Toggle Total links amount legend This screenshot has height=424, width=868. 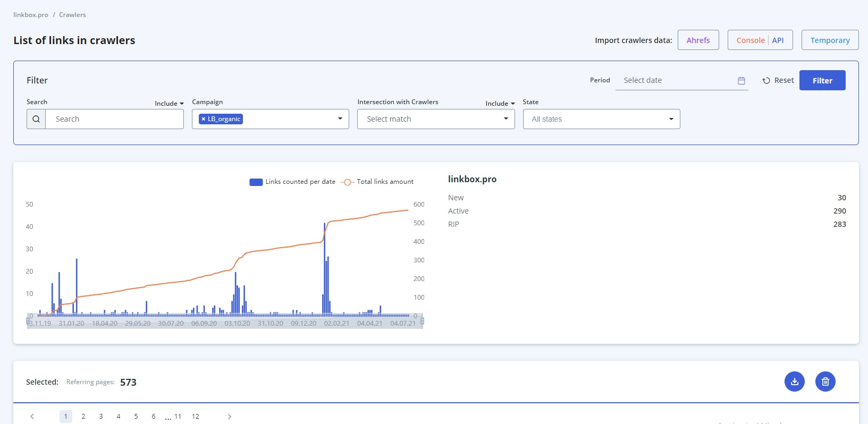pyautogui.click(x=377, y=182)
